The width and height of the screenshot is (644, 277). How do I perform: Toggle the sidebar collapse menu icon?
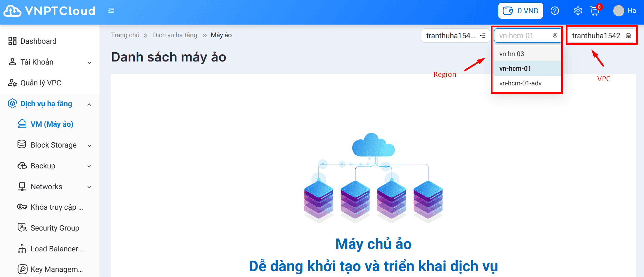(x=111, y=11)
